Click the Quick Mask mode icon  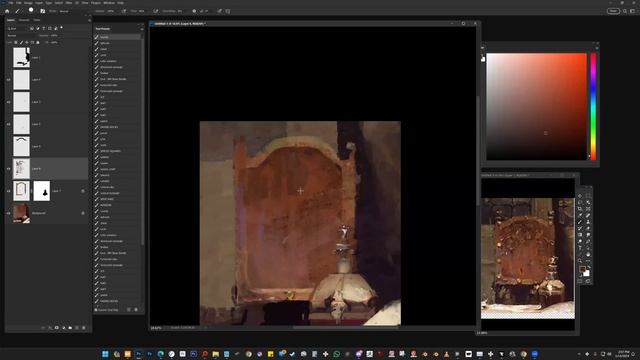580,280
